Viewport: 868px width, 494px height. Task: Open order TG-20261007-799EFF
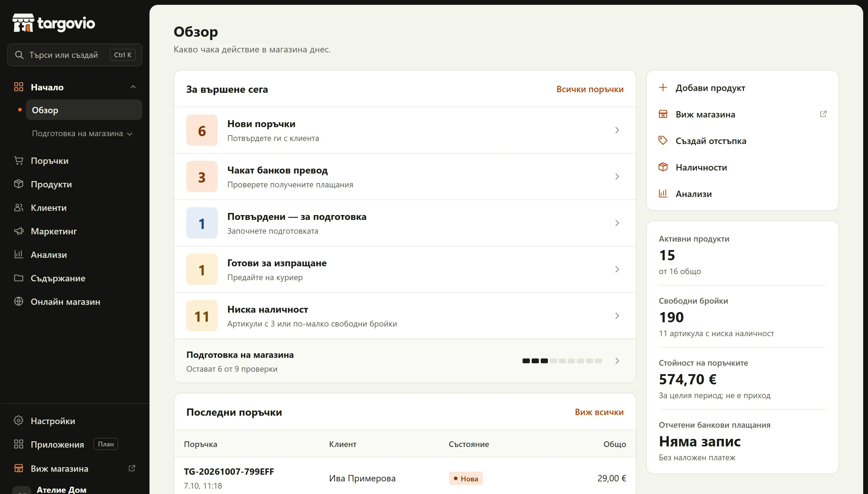(229, 472)
